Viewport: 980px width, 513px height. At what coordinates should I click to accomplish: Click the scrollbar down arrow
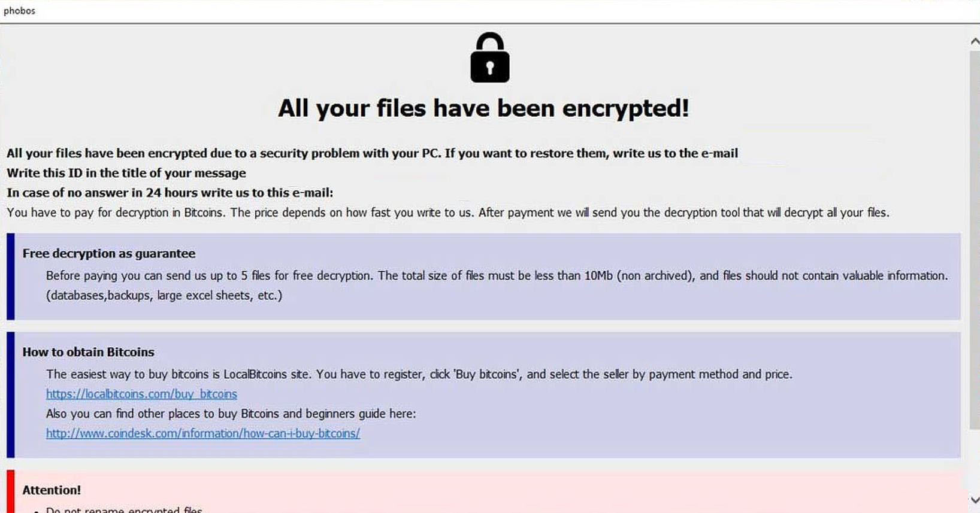coord(975,500)
